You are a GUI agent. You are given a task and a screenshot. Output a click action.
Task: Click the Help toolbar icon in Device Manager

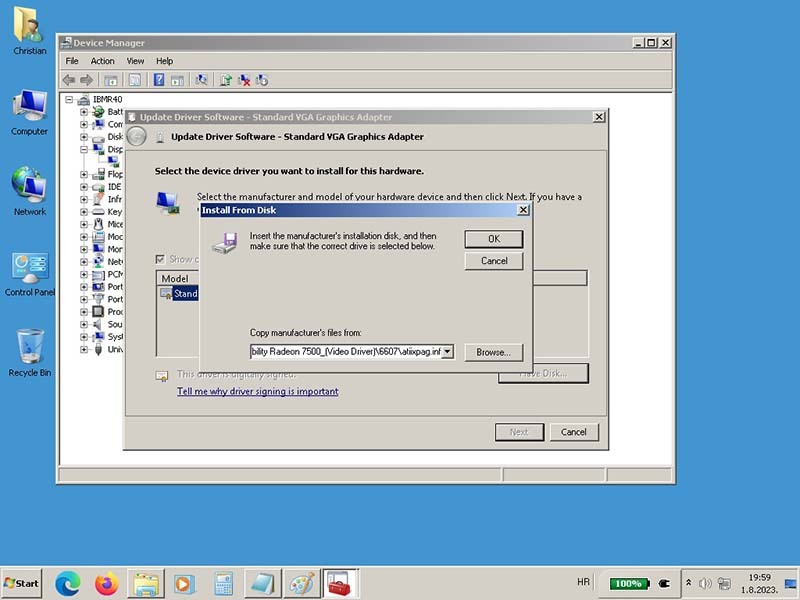click(x=158, y=80)
